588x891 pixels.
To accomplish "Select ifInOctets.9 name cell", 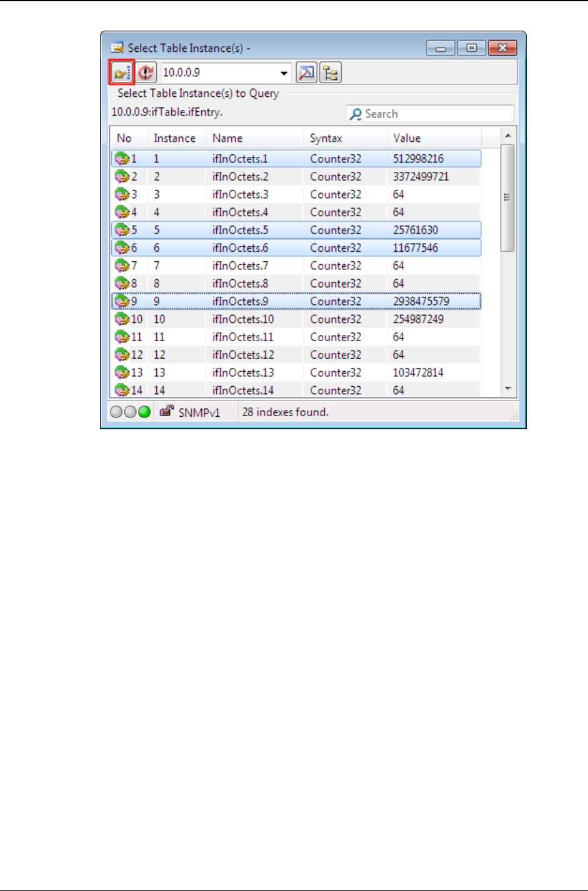I will click(240, 301).
